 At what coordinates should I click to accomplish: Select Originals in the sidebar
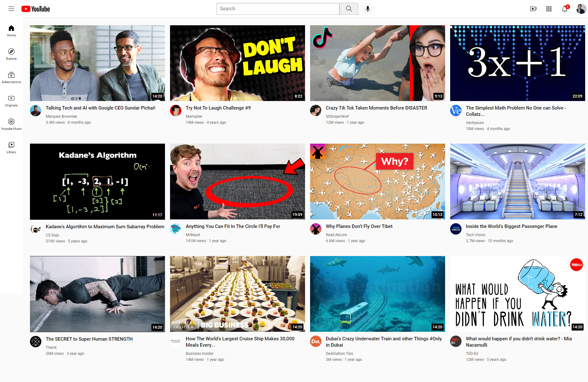click(x=11, y=101)
